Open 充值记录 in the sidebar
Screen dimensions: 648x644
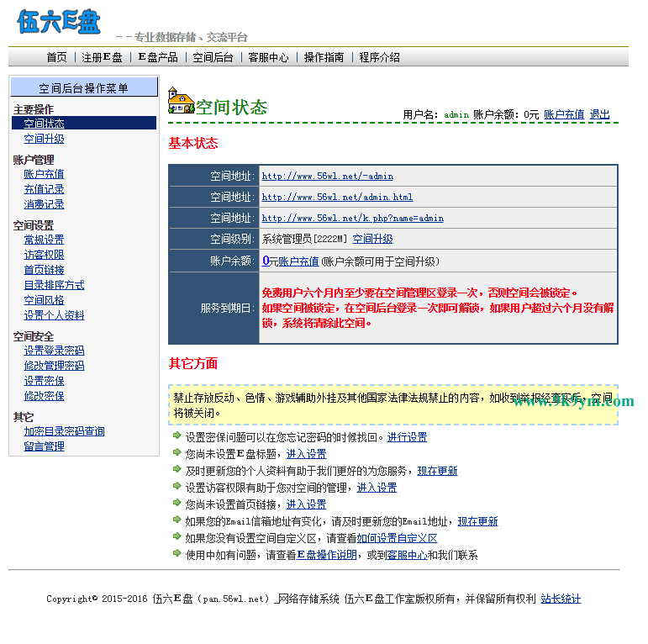(x=44, y=189)
